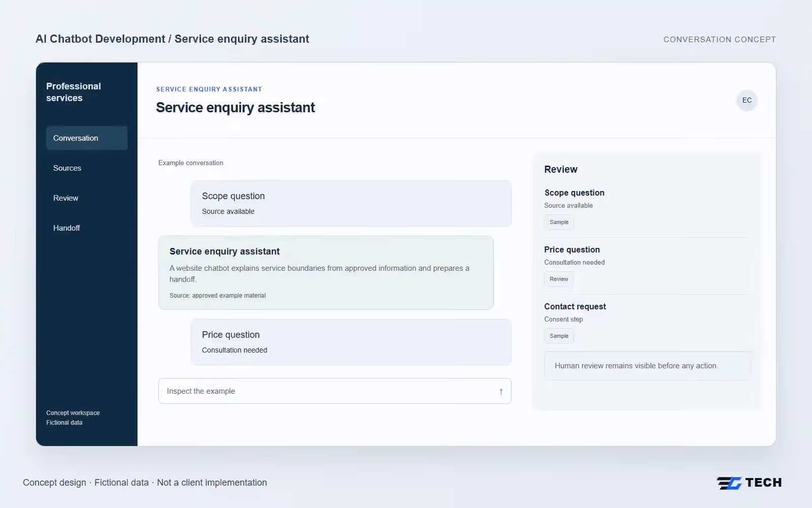Screen dimensions: 812x508
Task: Click 'Contact request' in the Review panel
Action: pyautogui.click(x=575, y=307)
